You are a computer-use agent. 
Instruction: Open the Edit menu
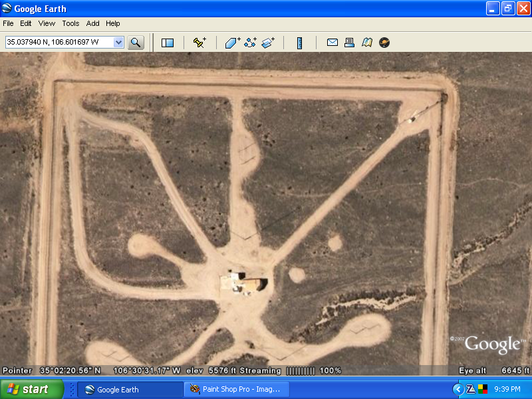(x=25, y=23)
